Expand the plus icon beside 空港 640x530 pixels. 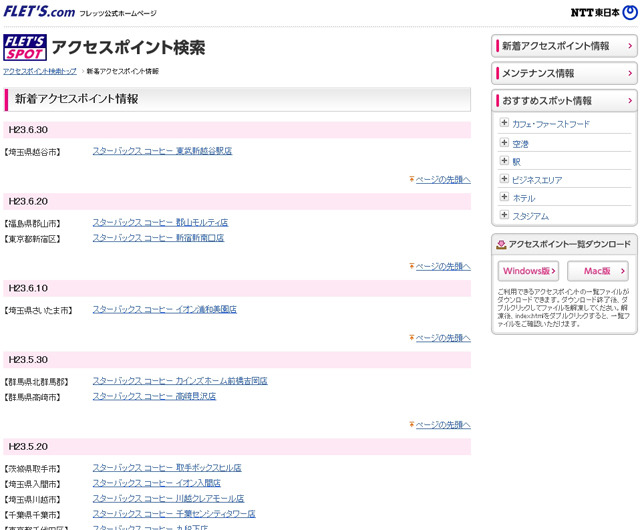pos(504,143)
